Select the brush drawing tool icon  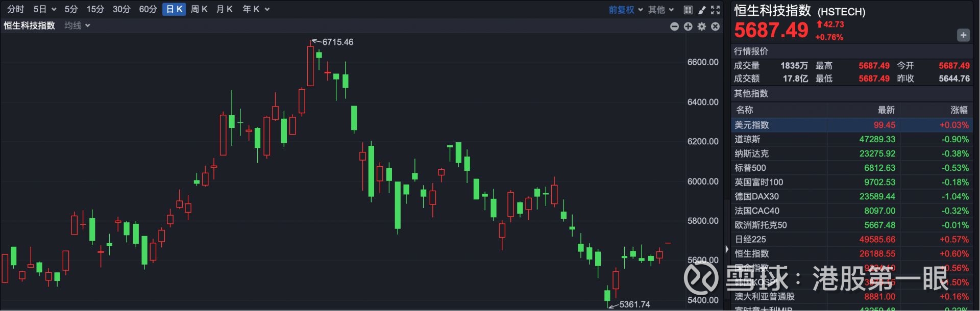click(702, 10)
